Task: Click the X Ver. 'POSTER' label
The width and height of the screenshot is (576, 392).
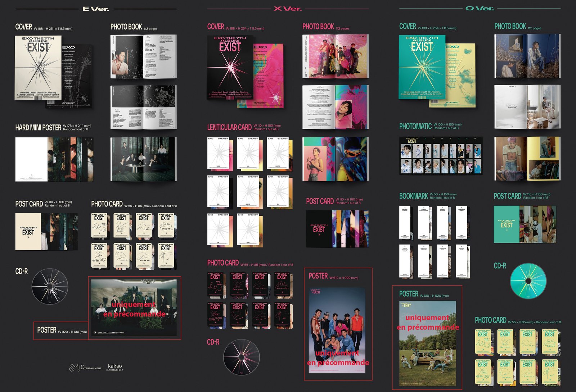Action: click(x=318, y=276)
